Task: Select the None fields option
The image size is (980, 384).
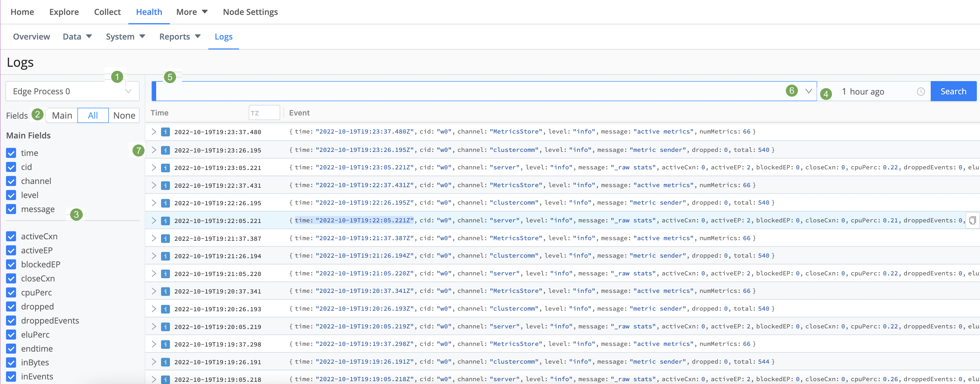Action: point(124,115)
